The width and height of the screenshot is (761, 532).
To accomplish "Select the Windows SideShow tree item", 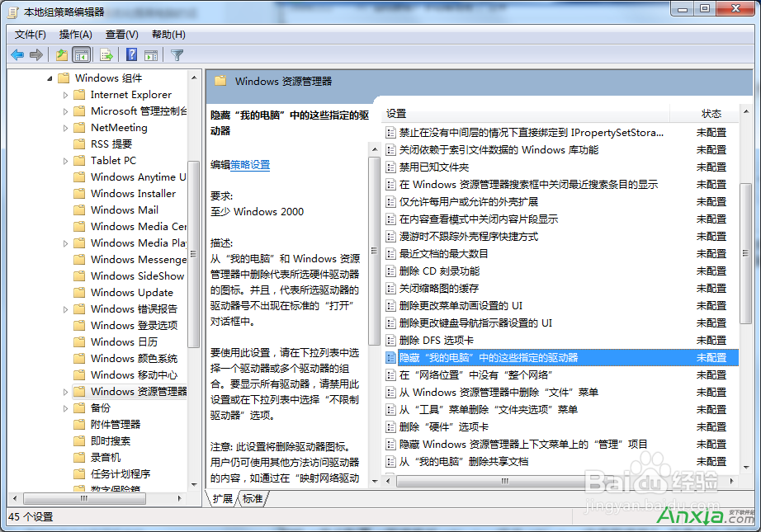I will pyautogui.click(x=137, y=276).
